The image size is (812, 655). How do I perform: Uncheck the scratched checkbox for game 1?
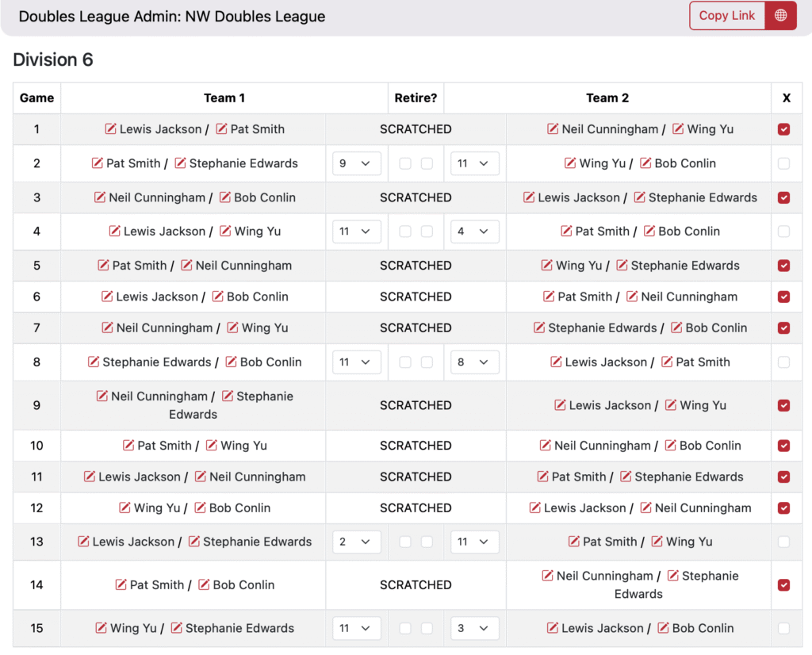coord(783,129)
